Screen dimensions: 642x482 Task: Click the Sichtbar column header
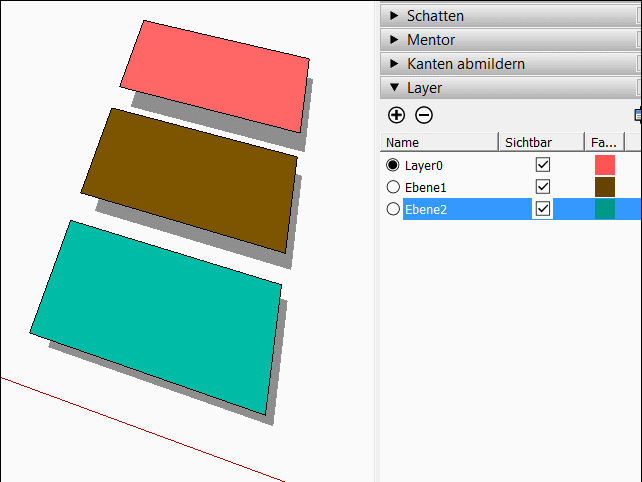tap(541, 142)
